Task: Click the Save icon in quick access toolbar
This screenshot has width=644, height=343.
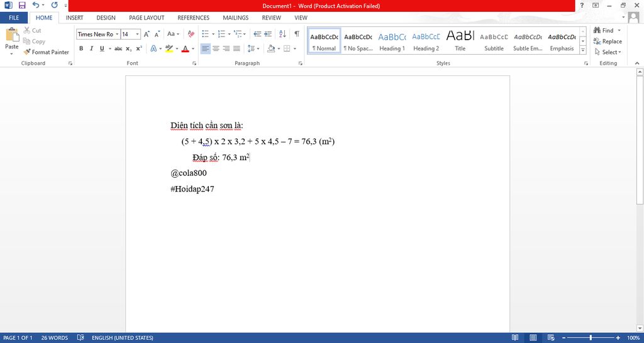Action: pyautogui.click(x=22, y=5)
